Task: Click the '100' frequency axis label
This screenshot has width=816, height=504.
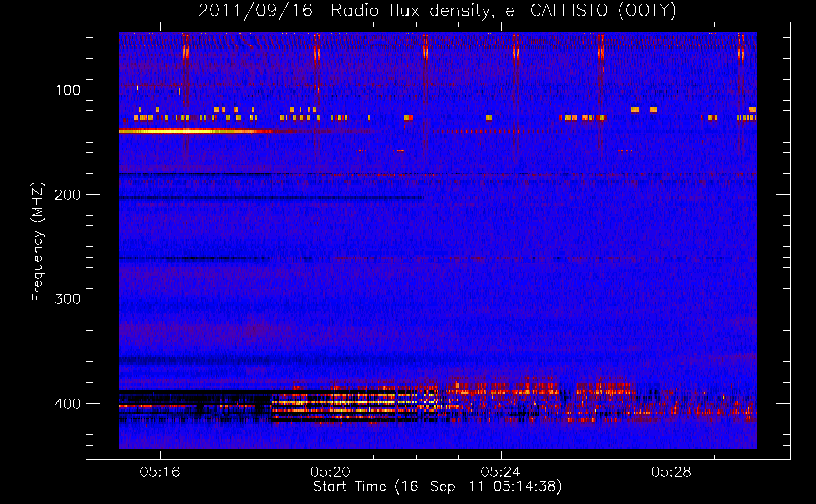Action: [x=68, y=91]
